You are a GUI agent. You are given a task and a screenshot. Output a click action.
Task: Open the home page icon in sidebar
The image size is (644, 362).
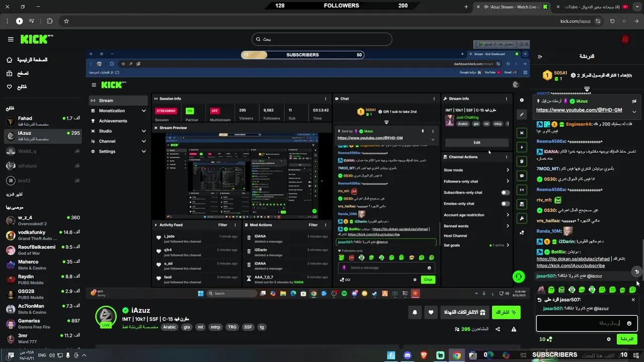click(10, 60)
